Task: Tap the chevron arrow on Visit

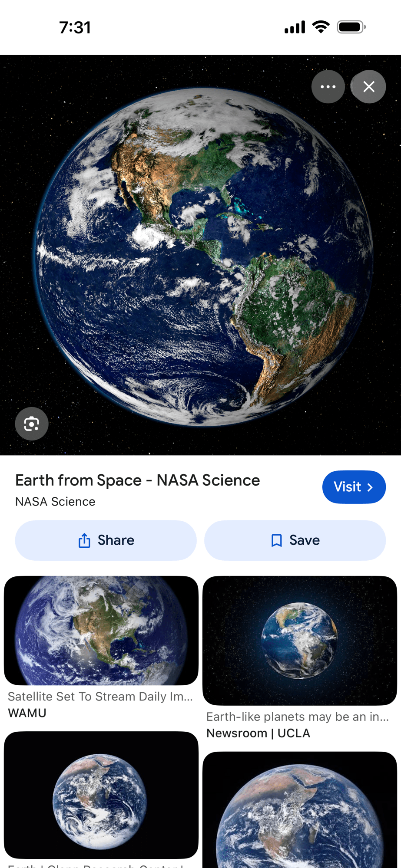Action: (370, 487)
